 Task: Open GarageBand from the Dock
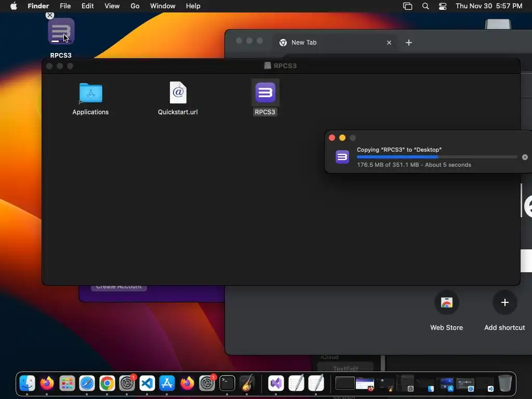click(247, 383)
